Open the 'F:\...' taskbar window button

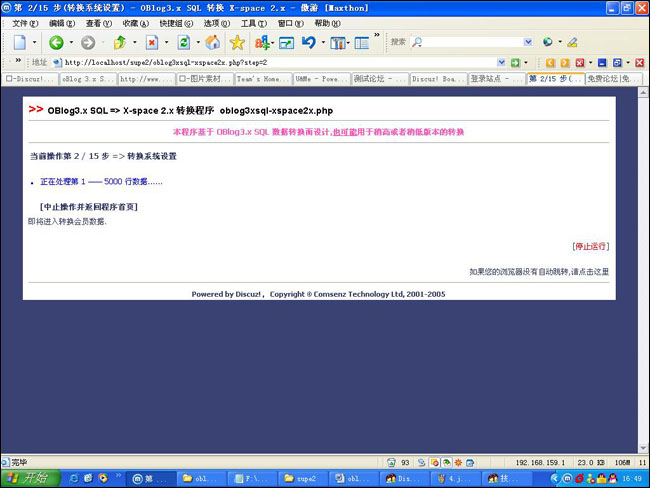pos(252,478)
